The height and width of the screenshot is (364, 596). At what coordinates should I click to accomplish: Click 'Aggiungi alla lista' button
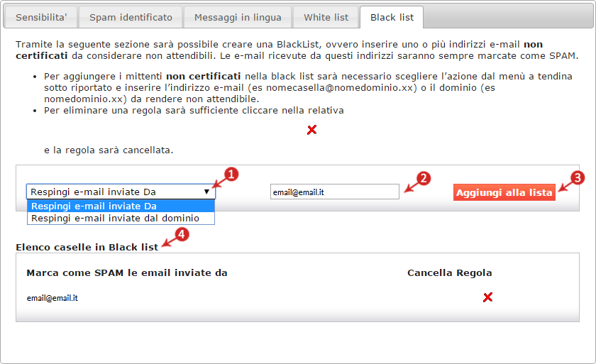(504, 192)
